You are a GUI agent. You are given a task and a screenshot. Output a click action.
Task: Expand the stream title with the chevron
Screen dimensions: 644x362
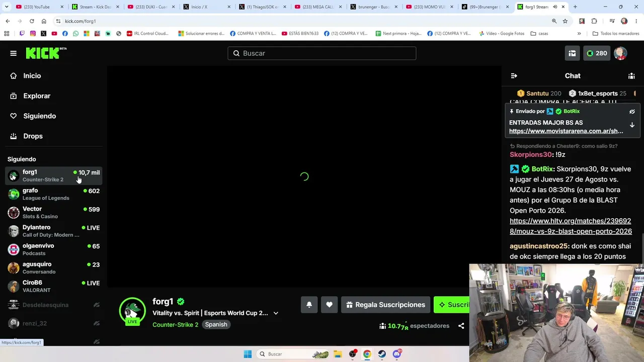(x=276, y=313)
